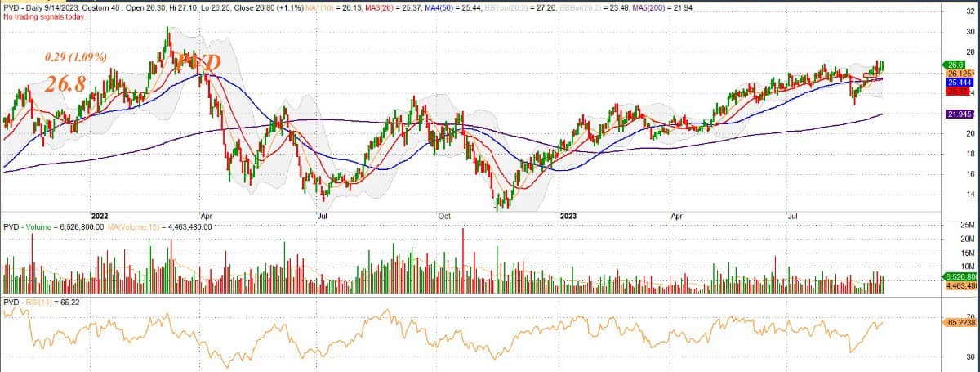Click the 32 label on the price axis
This screenshot has width=980, height=372.
click(969, 11)
